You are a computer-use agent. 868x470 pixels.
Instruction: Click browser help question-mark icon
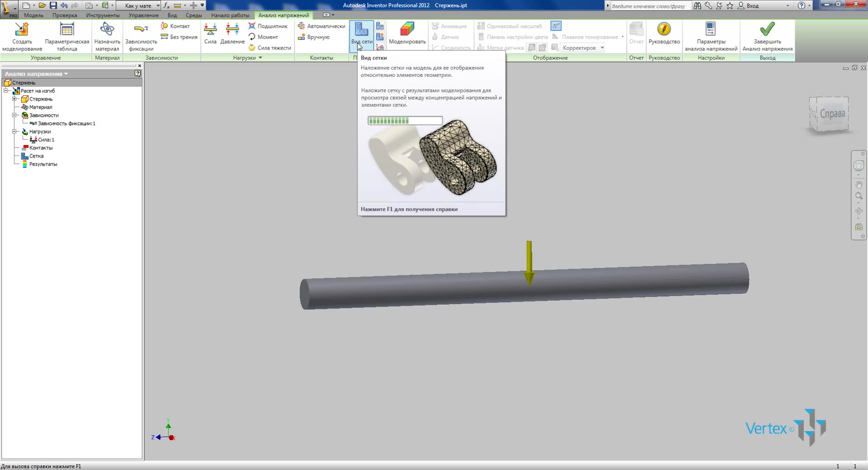pos(138,73)
